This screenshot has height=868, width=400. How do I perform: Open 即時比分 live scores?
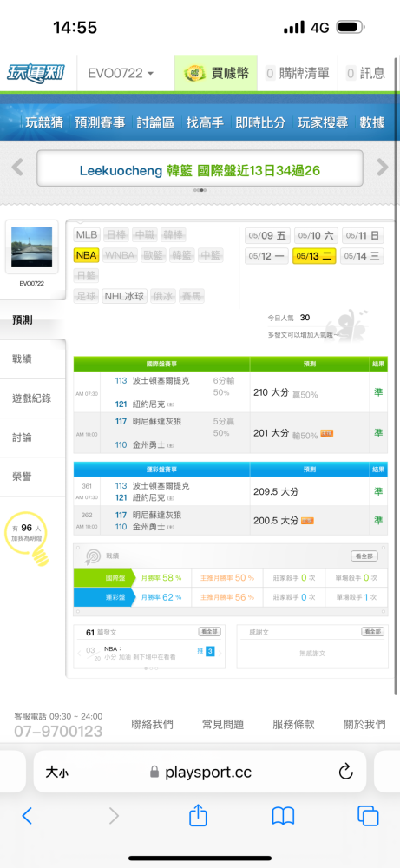point(260,123)
